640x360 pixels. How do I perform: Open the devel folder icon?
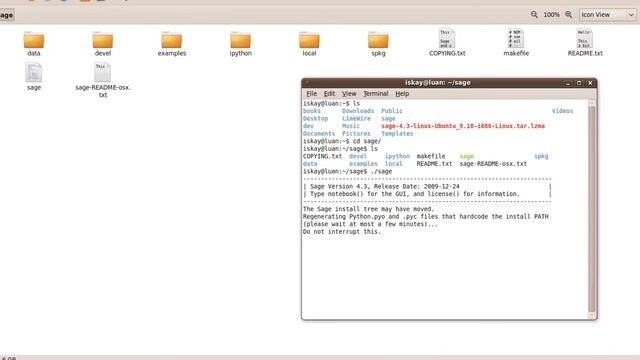(102, 40)
